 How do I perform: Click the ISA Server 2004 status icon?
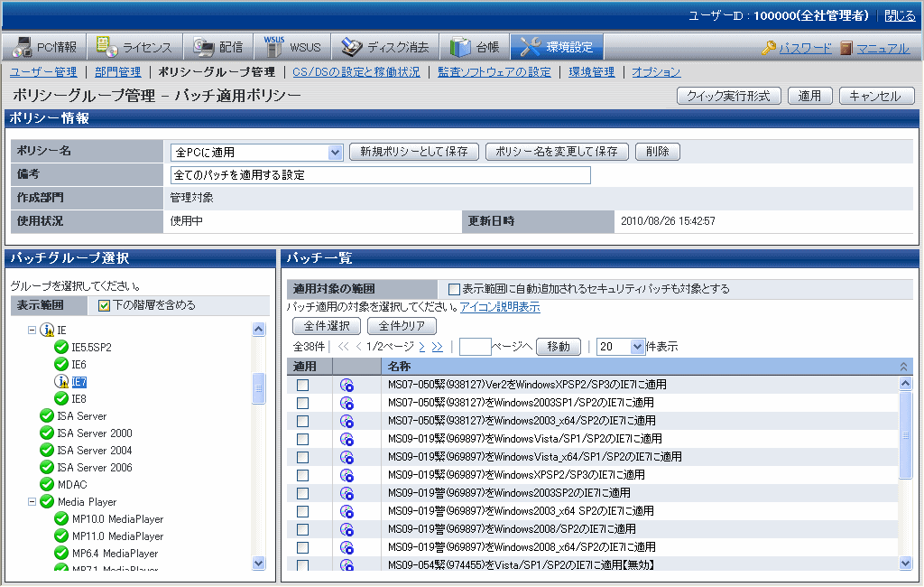[47, 450]
